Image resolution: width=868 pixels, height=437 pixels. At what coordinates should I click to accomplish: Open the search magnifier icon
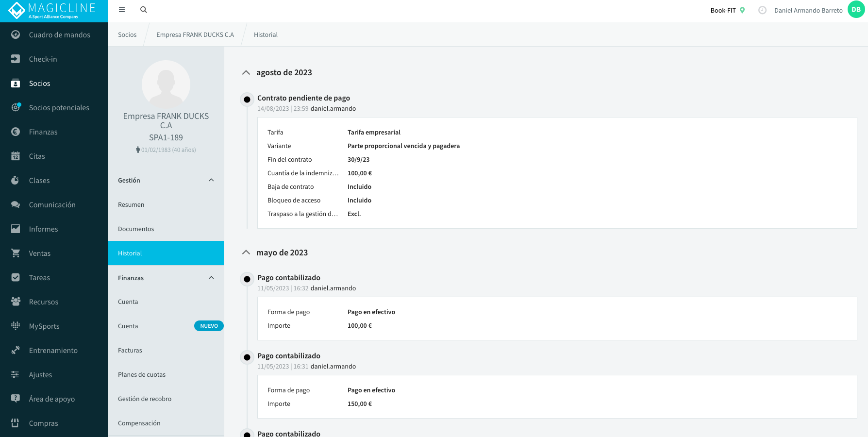pos(144,10)
